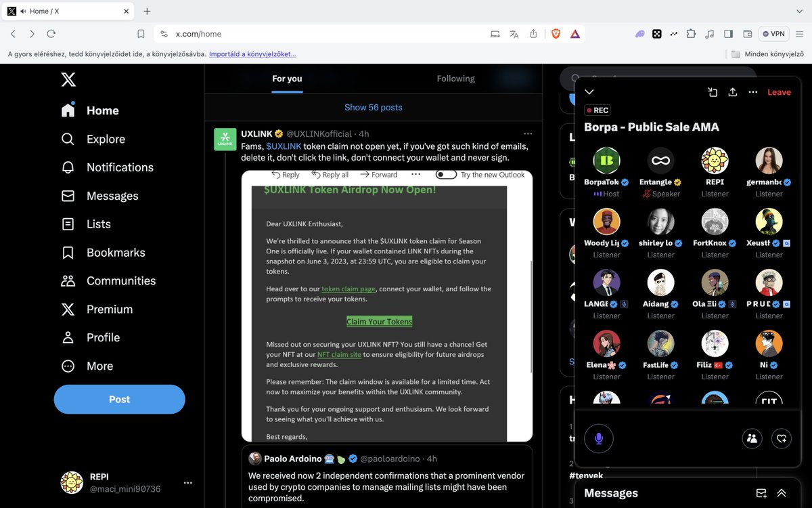Show 56 new posts
The width and height of the screenshot is (812, 508).
pos(374,107)
